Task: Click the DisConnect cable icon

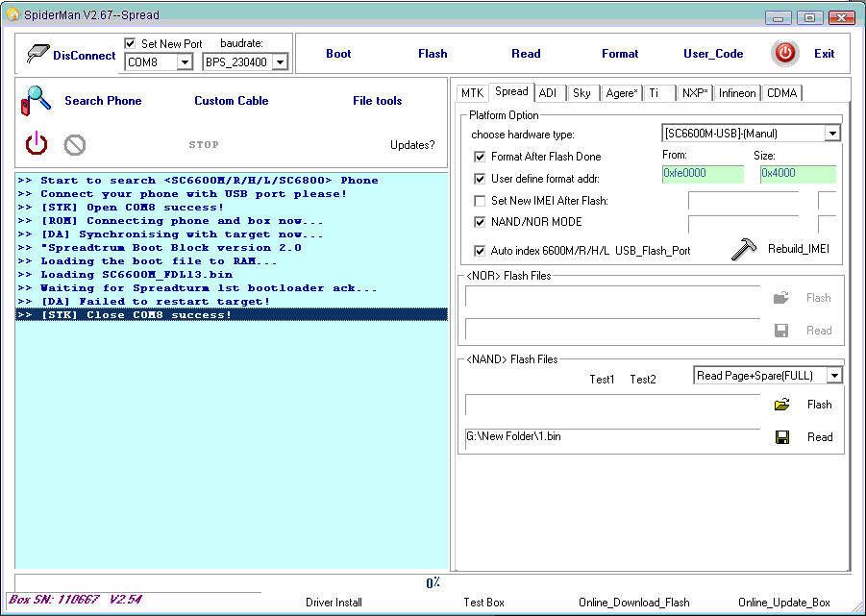Action: pyautogui.click(x=37, y=54)
